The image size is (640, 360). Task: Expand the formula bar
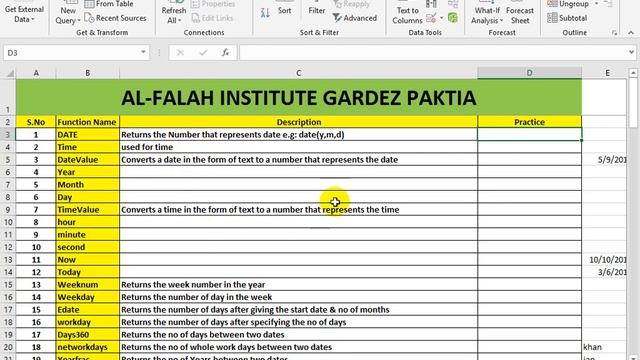631,52
